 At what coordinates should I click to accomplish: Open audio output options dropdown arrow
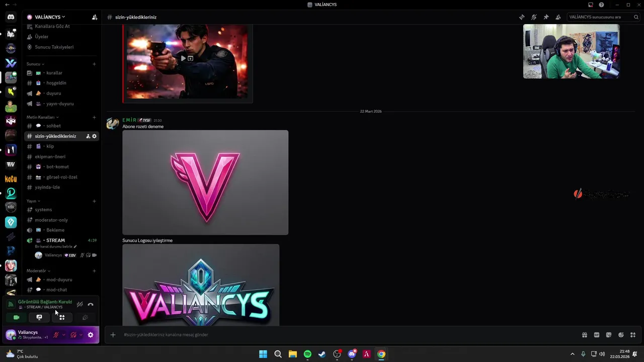80,335
